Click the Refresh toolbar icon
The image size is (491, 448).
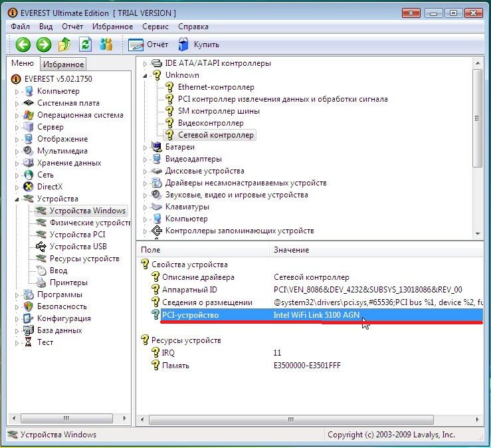coord(85,45)
